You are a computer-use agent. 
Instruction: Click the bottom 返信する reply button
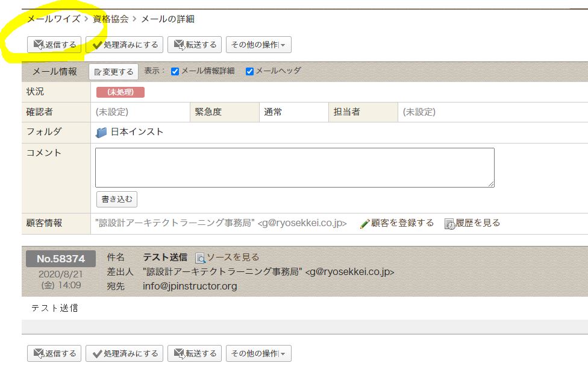54,353
